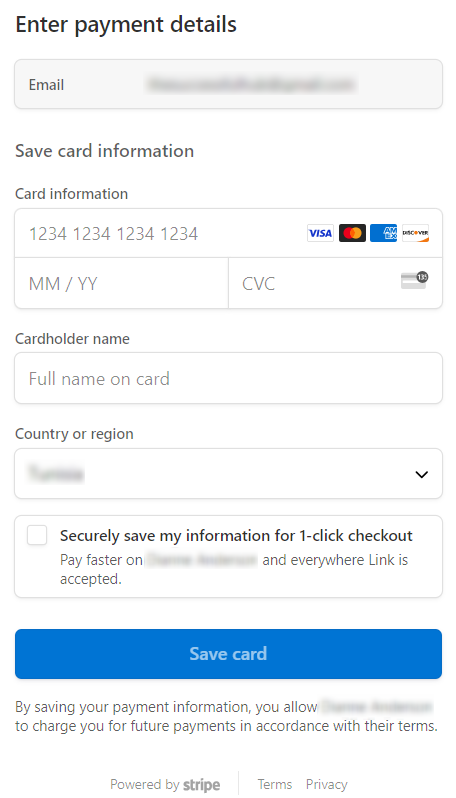Screen dimensions: 456x798
Task: Tick the 1-click checkout save checkbox
Action: point(37,535)
